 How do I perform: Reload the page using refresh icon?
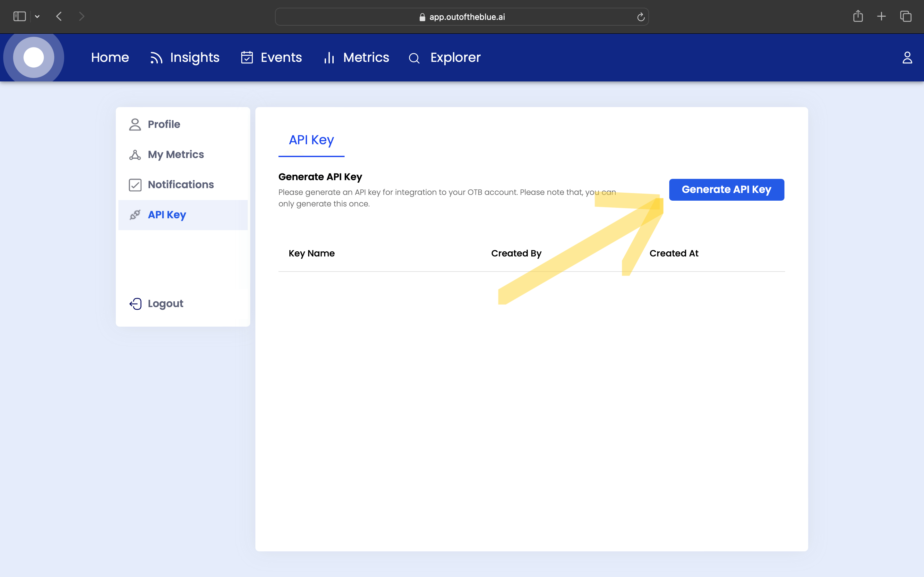641,17
